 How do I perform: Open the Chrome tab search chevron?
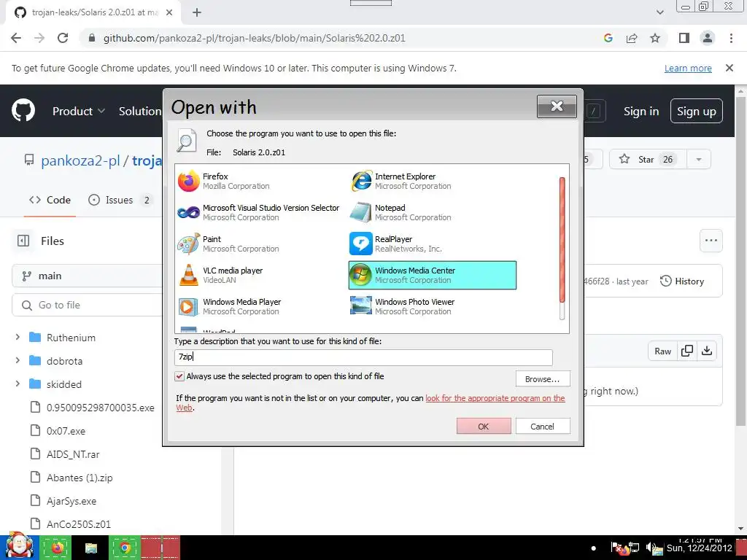pos(659,13)
